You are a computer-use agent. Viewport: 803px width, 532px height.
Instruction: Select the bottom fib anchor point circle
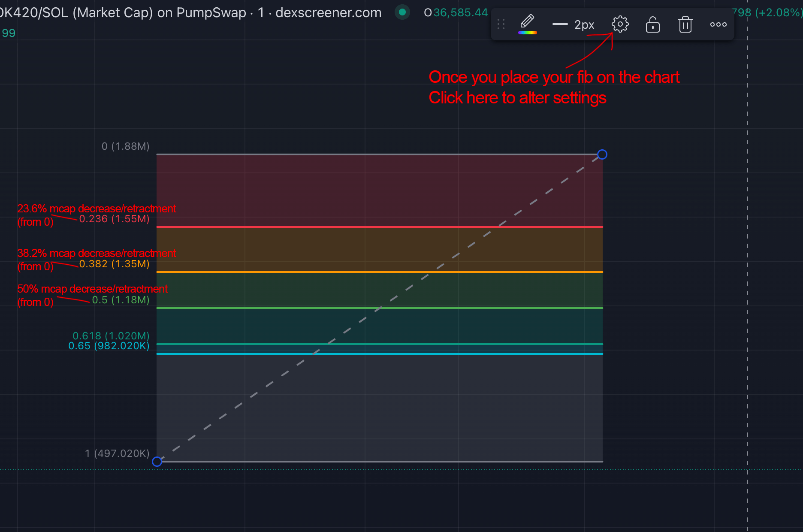point(157,462)
